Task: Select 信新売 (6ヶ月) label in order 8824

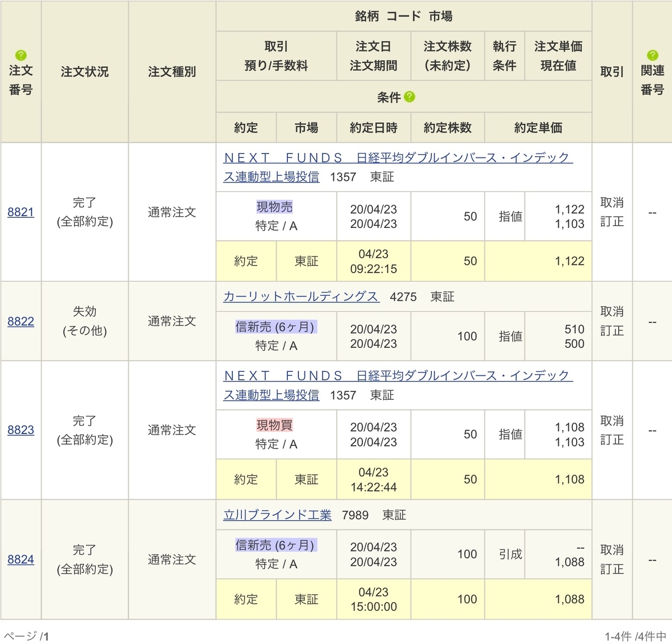Action: (276, 545)
